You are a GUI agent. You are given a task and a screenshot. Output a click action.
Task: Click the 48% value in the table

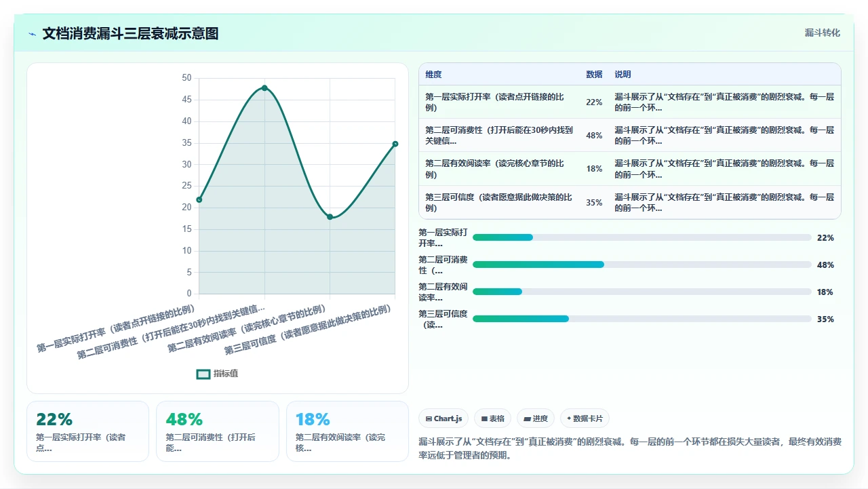[x=594, y=136]
